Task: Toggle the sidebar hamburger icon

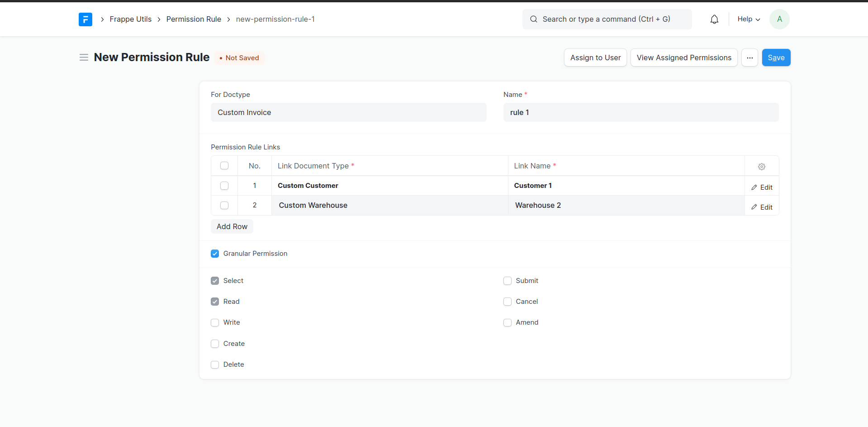Action: click(x=84, y=58)
